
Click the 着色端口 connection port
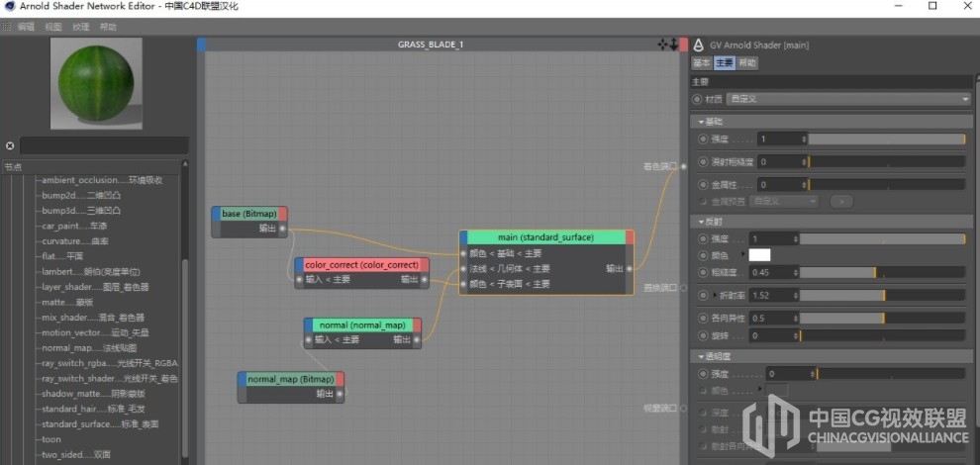click(x=683, y=166)
